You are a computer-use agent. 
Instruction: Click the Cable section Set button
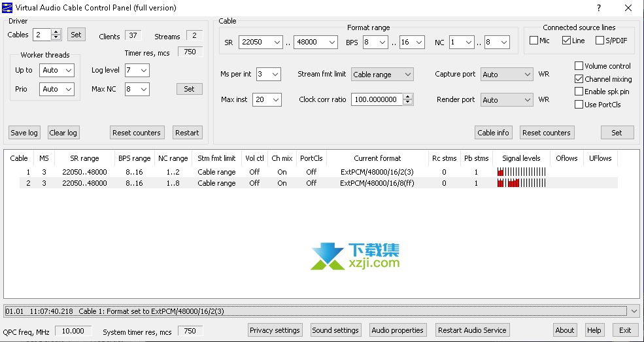(617, 133)
